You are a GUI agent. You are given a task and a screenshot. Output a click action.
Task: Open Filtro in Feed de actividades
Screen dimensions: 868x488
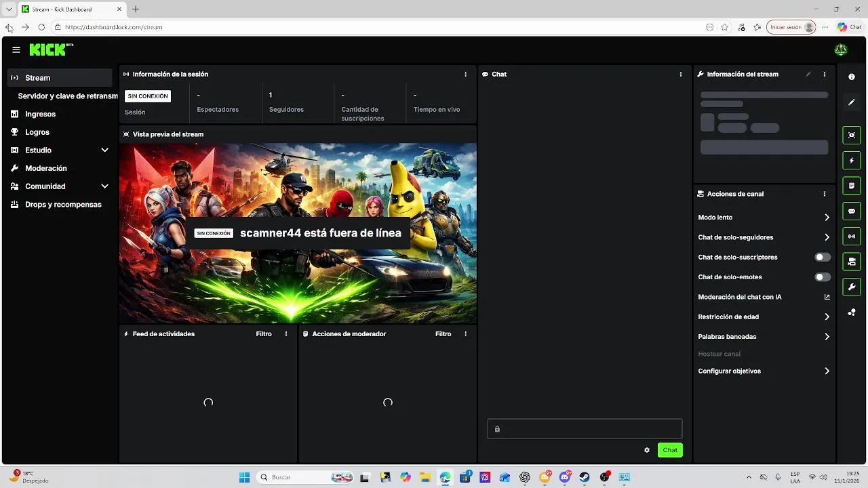[264, 334]
